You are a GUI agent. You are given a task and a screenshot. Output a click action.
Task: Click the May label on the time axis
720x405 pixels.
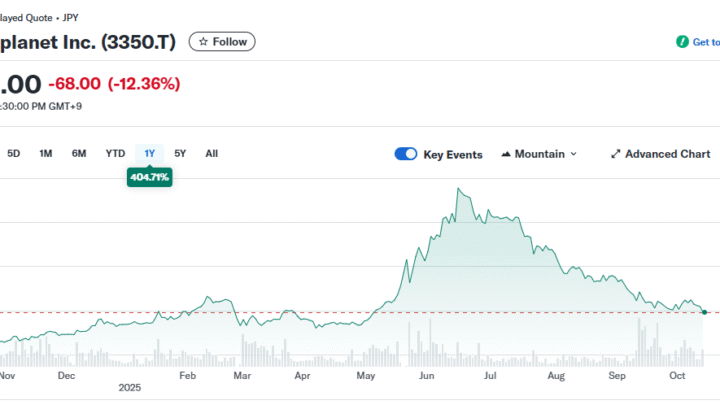point(366,376)
